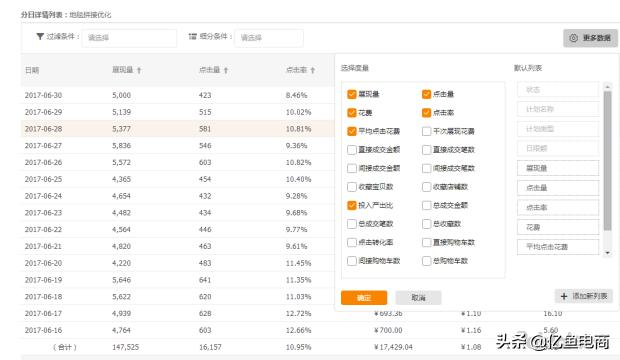This screenshot has height=360, width=620.
Task: Check the 点击转化率 checkbox
Action: (352, 242)
